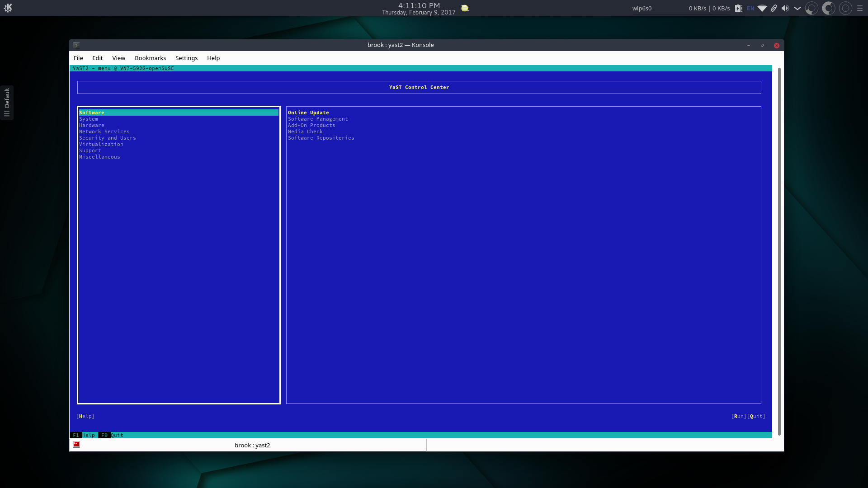Choose the Add-On Products module
This screenshot has width=868, height=488.
point(311,125)
